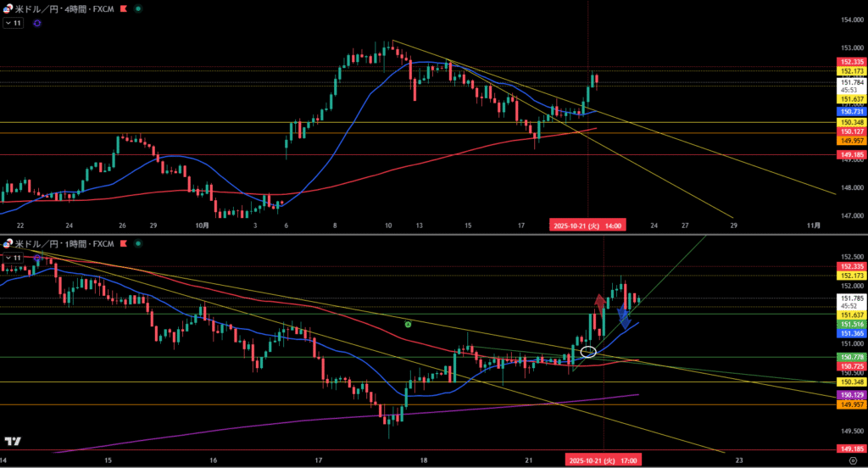Image resolution: width=868 pixels, height=468 pixels.
Task: Select the white ellipse drawing on the lower chart
Action: tap(588, 350)
